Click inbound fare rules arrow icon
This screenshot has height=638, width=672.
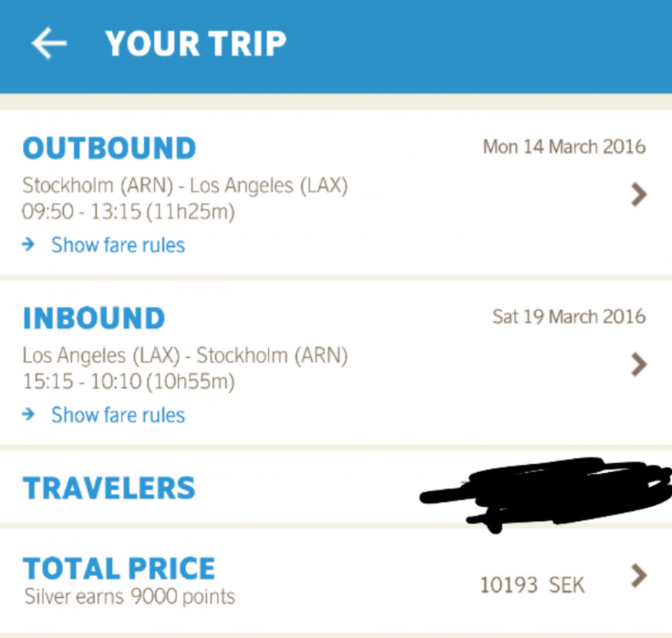click(x=29, y=416)
